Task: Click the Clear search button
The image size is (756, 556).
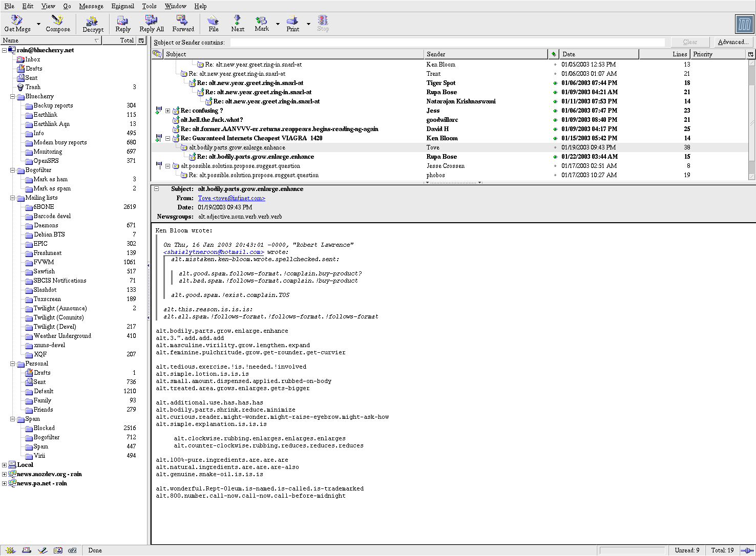Action: [690, 42]
